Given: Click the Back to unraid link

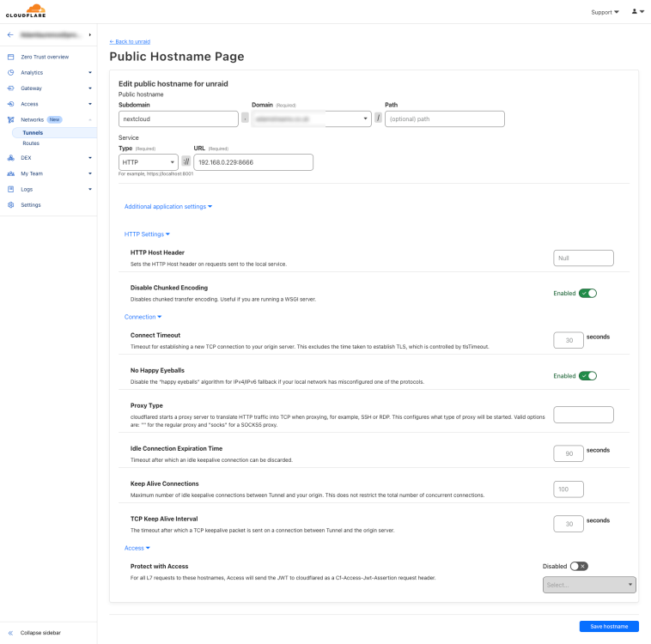Looking at the screenshot, I should (130, 41).
